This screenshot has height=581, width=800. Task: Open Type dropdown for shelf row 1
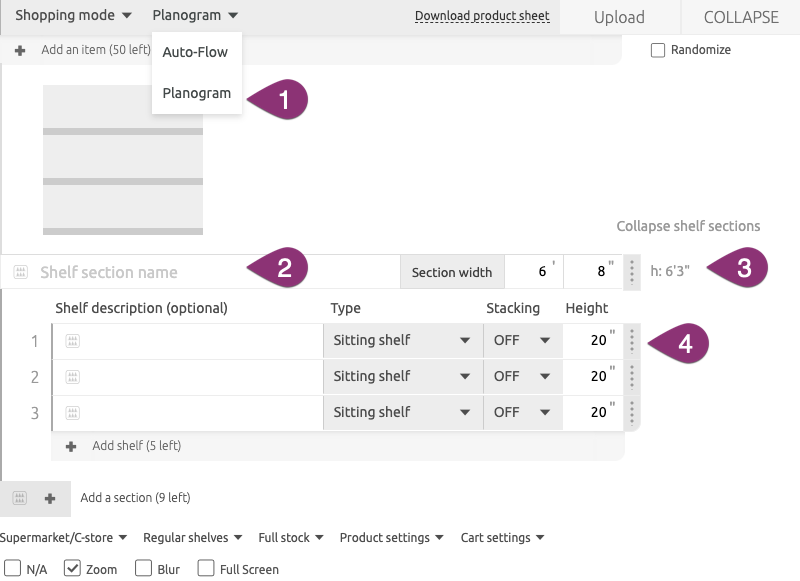tap(403, 340)
